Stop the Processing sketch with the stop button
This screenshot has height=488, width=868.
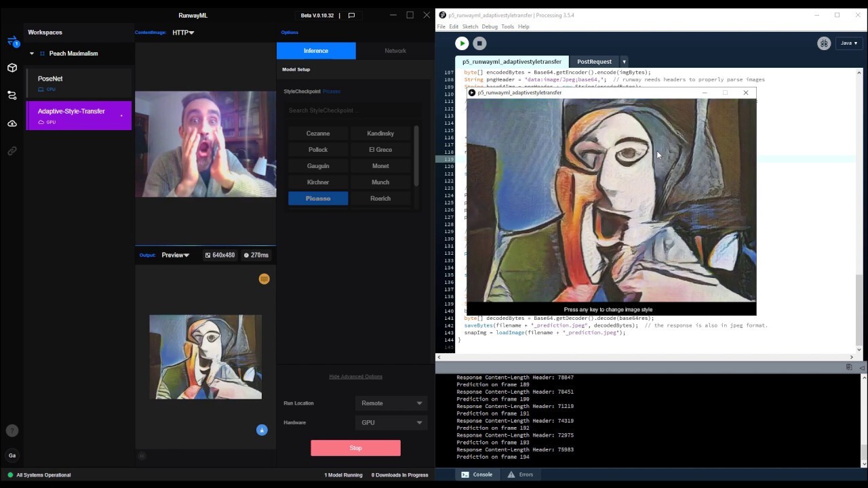[479, 43]
